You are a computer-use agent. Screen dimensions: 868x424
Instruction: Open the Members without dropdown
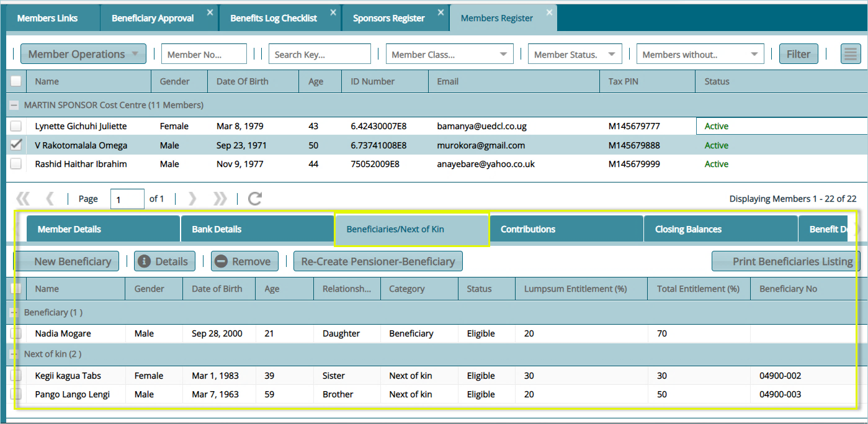[x=754, y=55]
